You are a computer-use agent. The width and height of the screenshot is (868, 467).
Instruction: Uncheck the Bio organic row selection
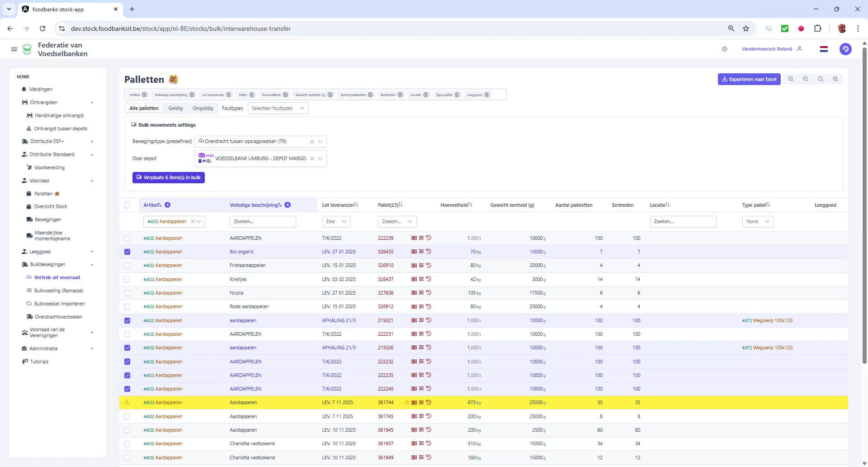(127, 252)
